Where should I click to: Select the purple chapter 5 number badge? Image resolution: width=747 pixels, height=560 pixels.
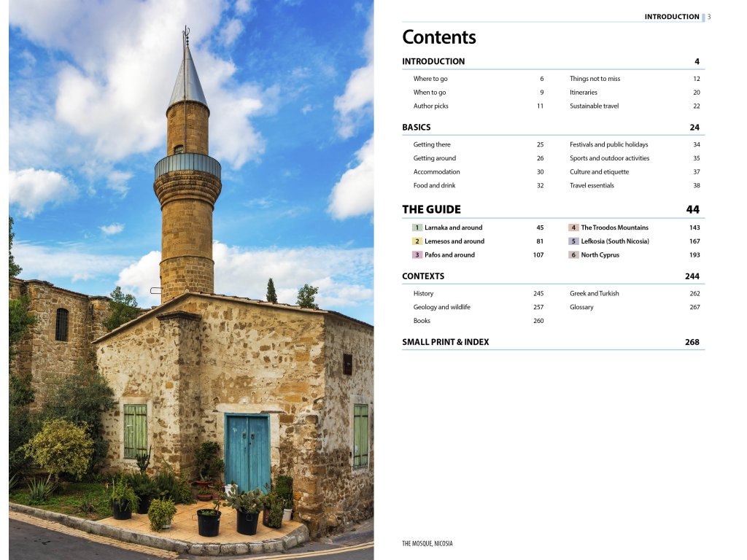[573, 241]
